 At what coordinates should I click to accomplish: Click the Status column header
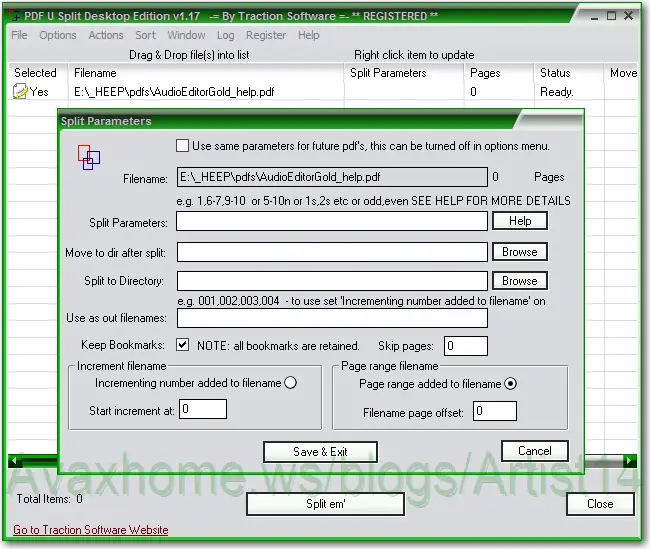pyautogui.click(x=569, y=73)
